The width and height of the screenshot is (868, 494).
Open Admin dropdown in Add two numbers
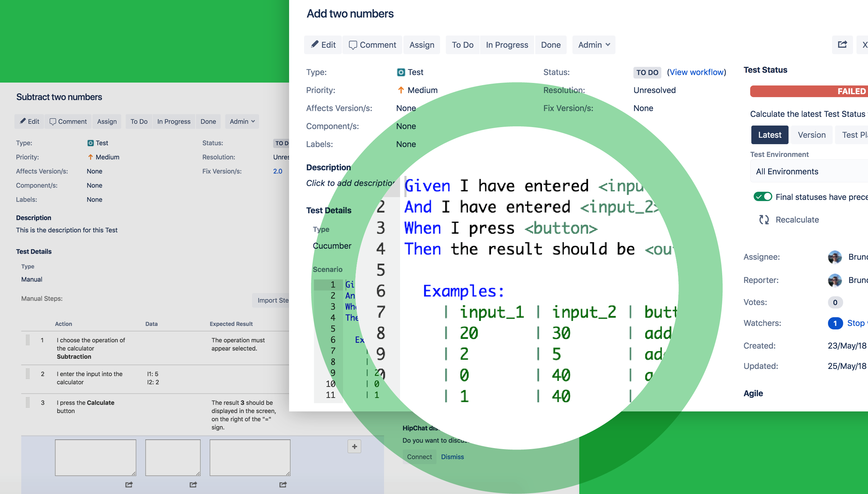tap(593, 45)
